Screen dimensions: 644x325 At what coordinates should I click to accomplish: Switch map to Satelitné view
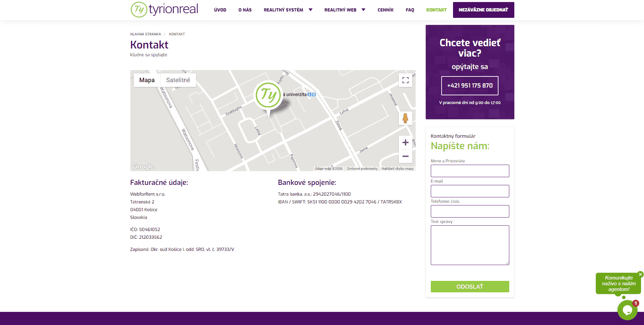pyautogui.click(x=178, y=80)
